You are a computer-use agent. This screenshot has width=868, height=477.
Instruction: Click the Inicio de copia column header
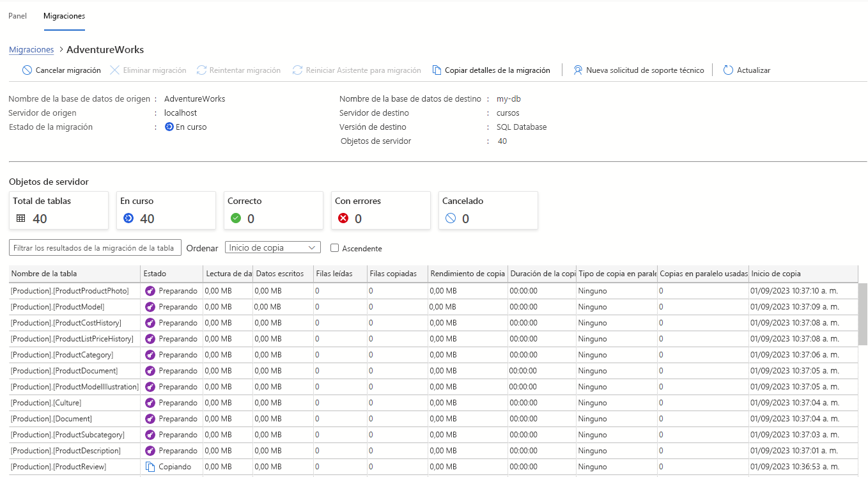(803, 274)
